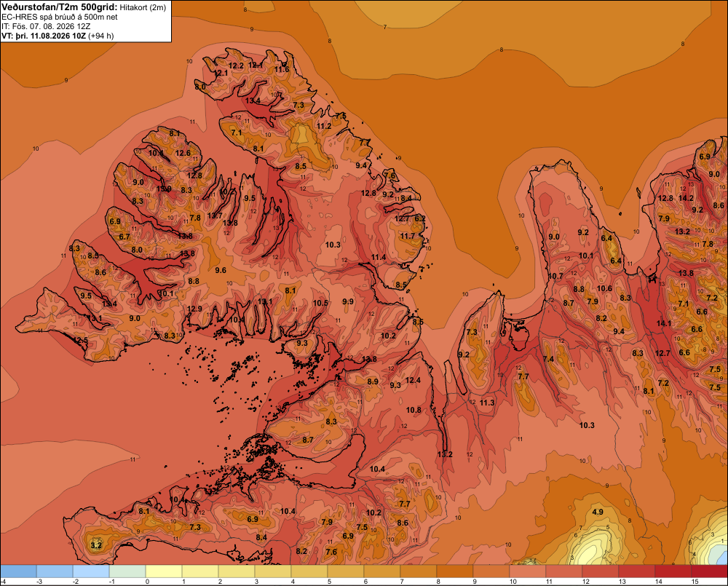
Task: Click the temperature value 7.4
Action: pos(548,359)
